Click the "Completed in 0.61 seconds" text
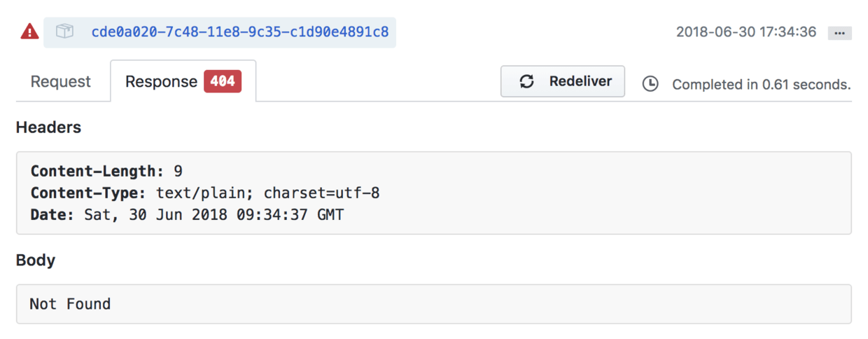 762,84
